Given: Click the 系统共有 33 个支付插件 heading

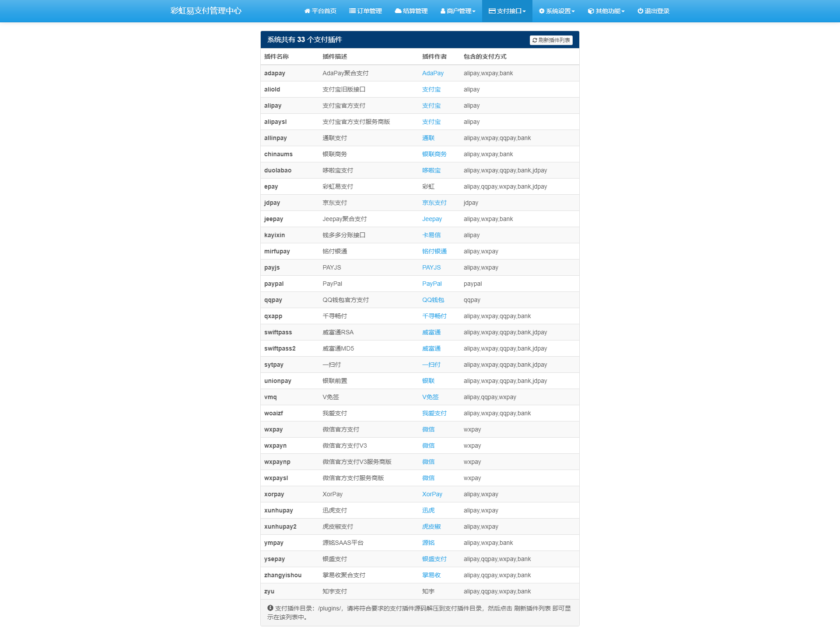Looking at the screenshot, I should [x=304, y=40].
